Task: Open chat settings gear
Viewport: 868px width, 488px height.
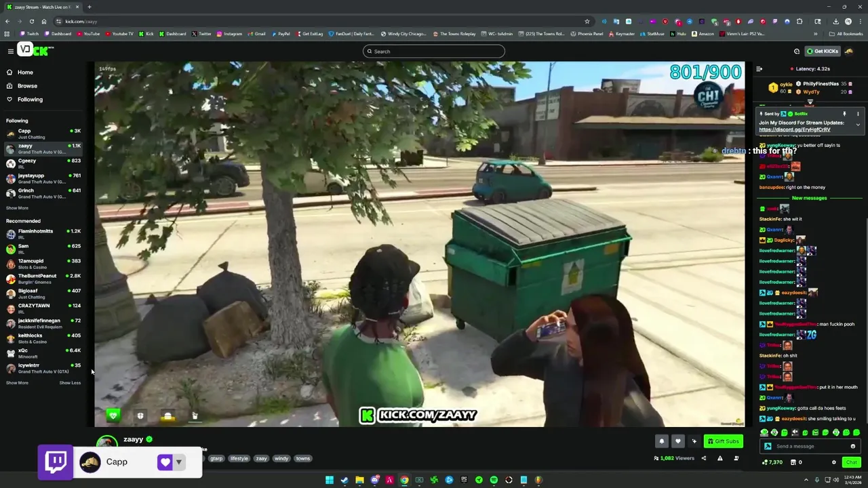Action: point(834,462)
